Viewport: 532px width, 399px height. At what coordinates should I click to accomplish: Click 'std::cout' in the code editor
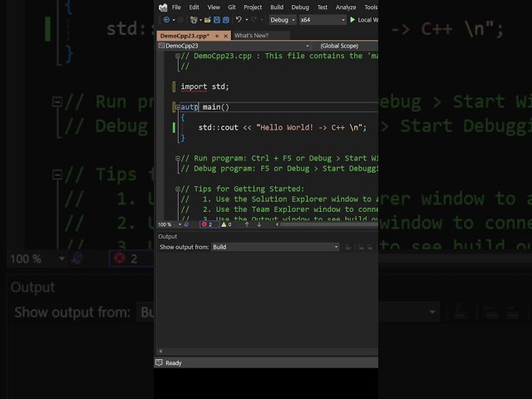click(x=218, y=127)
